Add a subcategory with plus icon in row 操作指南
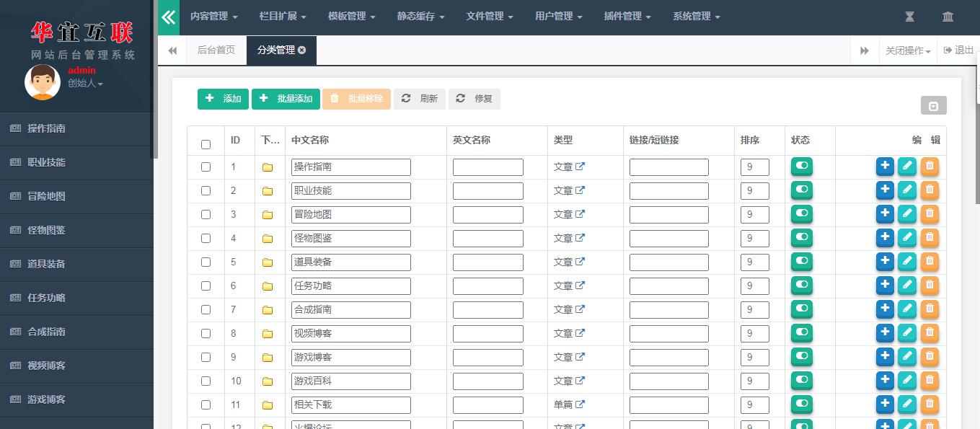This screenshot has height=429, width=980. click(x=885, y=167)
